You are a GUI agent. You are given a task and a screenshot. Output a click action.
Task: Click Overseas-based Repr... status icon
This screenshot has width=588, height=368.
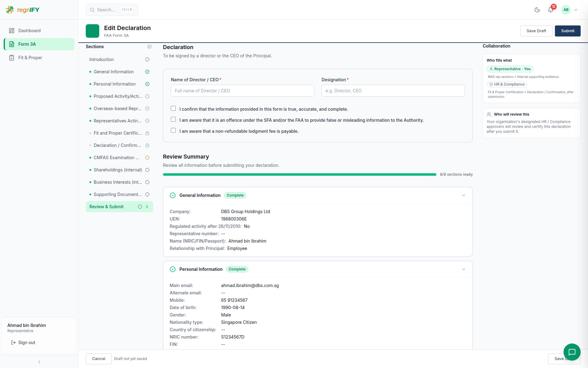(147, 109)
